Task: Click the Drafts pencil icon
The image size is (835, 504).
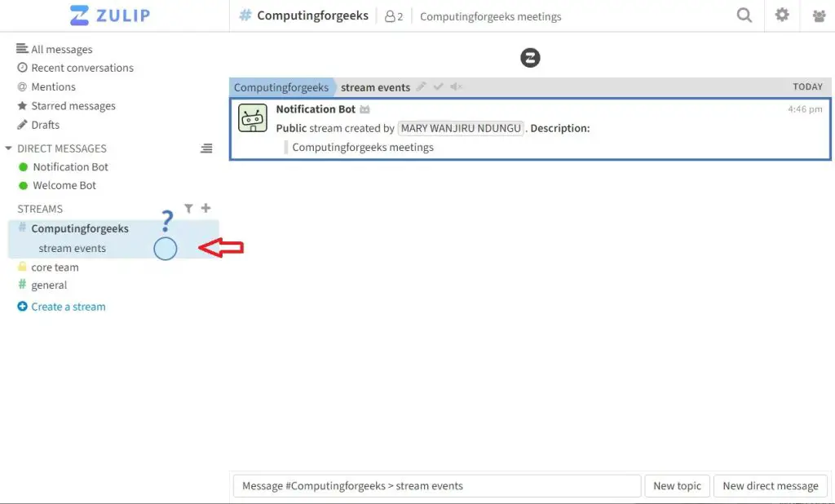Action: (x=22, y=125)
